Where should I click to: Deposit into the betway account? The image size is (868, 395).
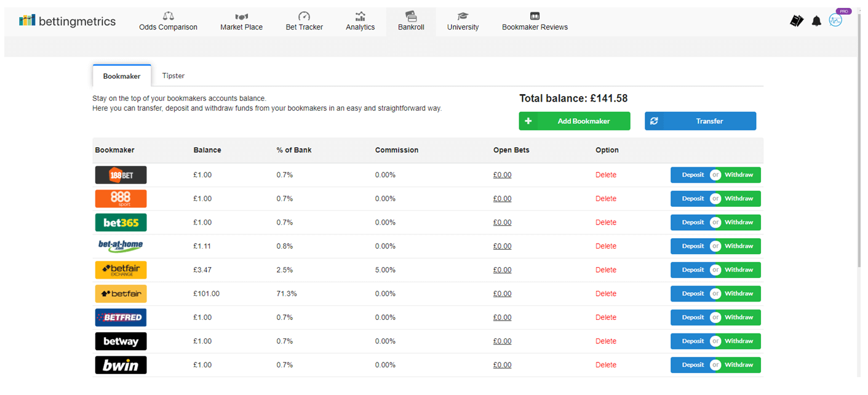click(x=691, y=341)
